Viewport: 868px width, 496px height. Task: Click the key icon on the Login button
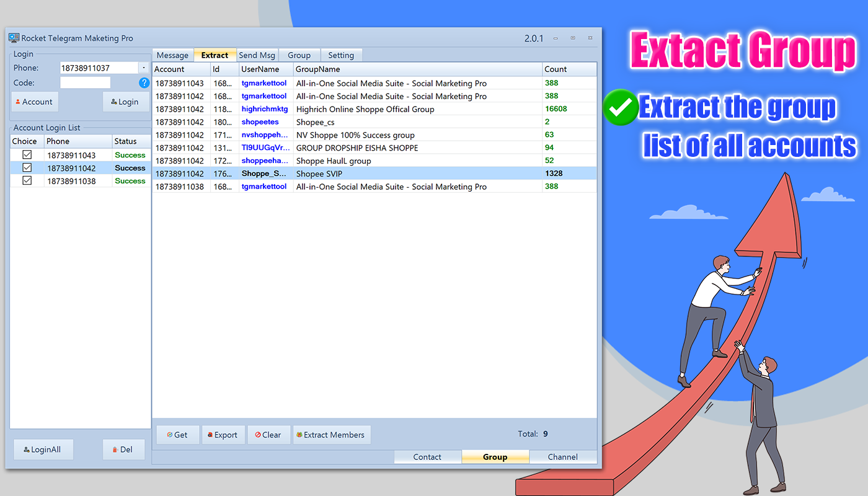point(114,101)
